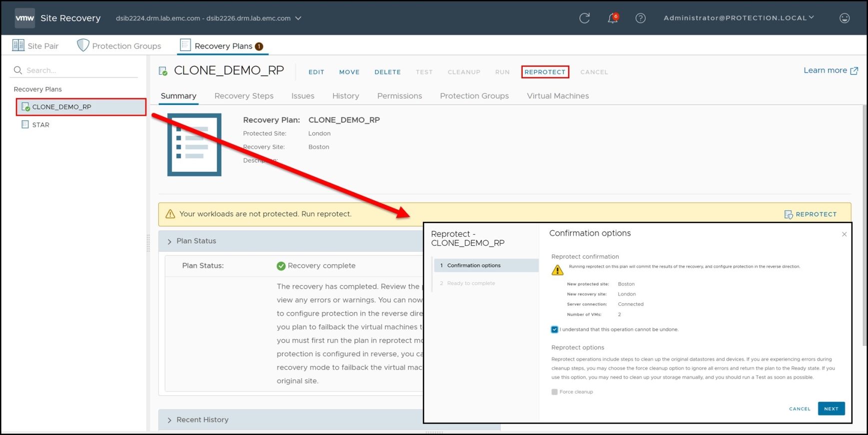Open the plan's Protection Groups subtab
868x435 pixels.
coord(474,96)
